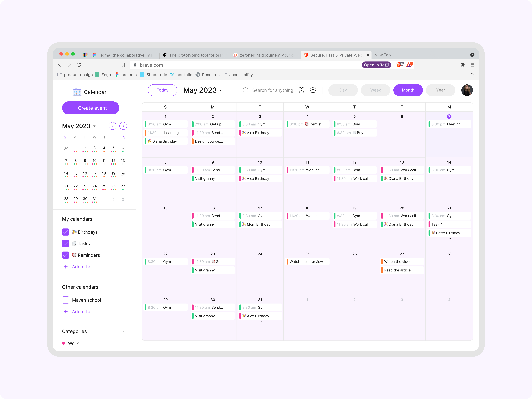This screenshot has height=399, width=532.
Task: Click the plus icon next to My calendars Add other
Action: pos(65,267)
